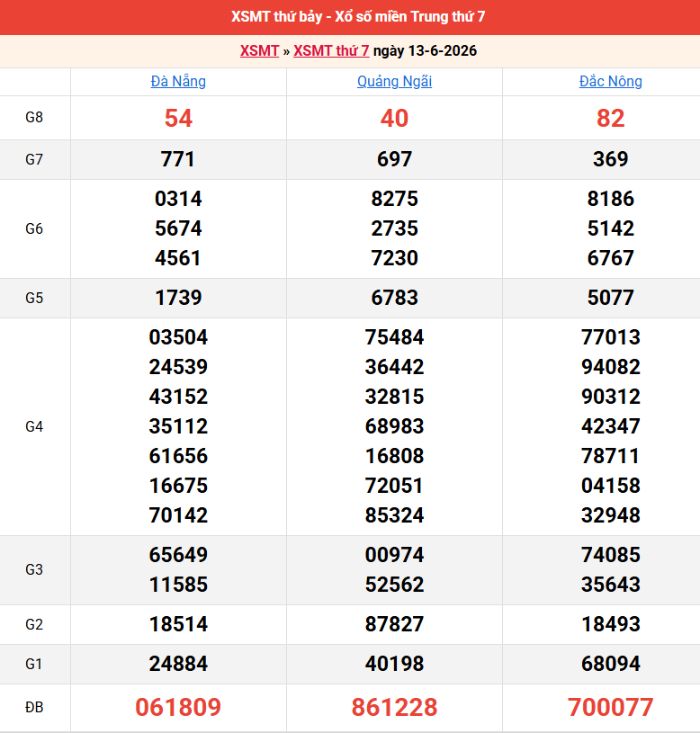This screenshot has width=700, height=733.
Task: Select the G7 row label
Action: click(x=34, y=159)
